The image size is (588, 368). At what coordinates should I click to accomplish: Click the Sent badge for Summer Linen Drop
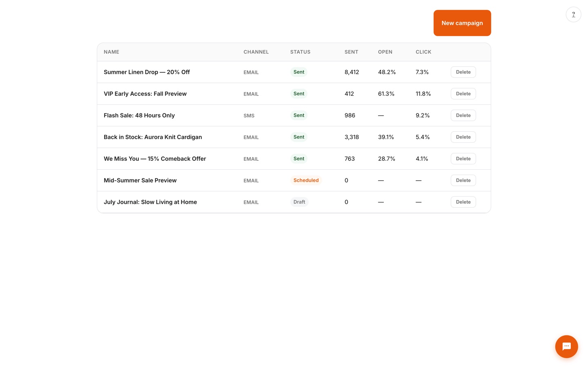[299, 72]
